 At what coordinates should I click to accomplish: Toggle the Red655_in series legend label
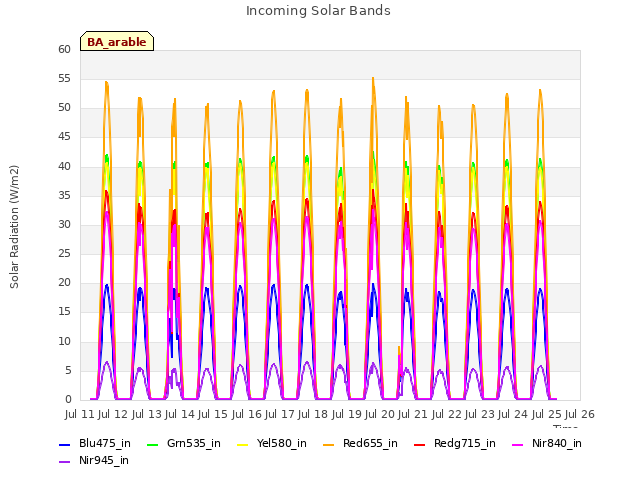pyautogui.click(x=370, y=443)
